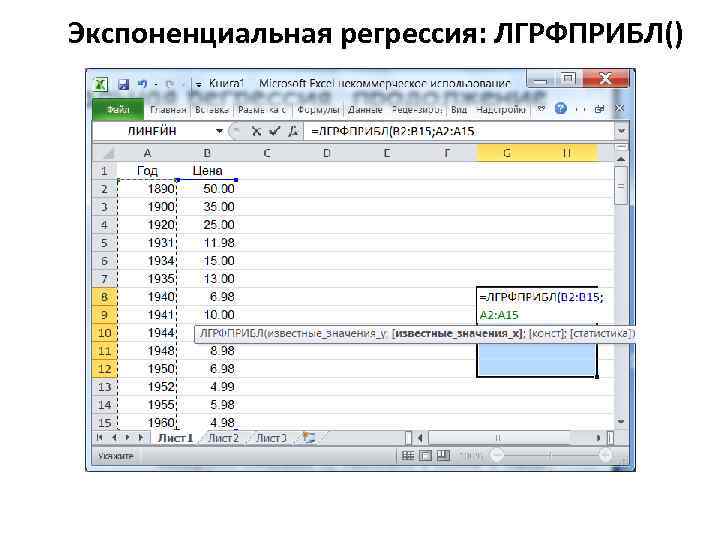The height and width of the screenshot is (540, 720).
Task: Select row 8 header
Action: [105, 297]
